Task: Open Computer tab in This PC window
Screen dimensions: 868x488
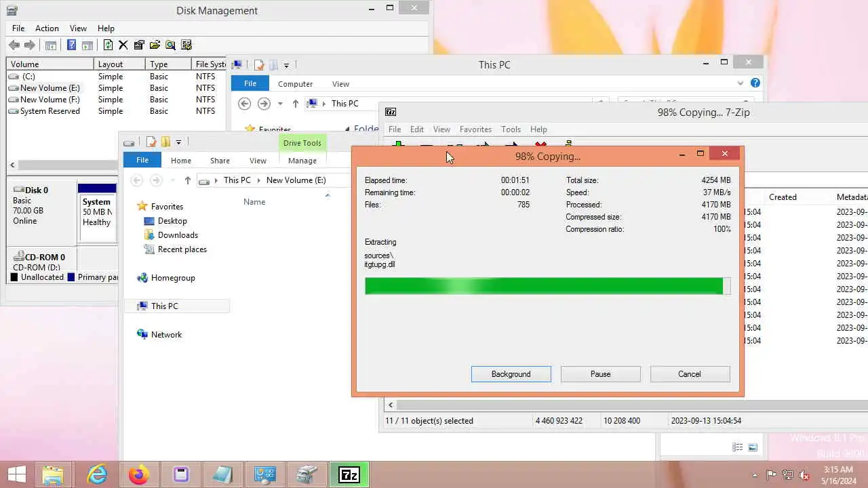Action: click(295, 84)
